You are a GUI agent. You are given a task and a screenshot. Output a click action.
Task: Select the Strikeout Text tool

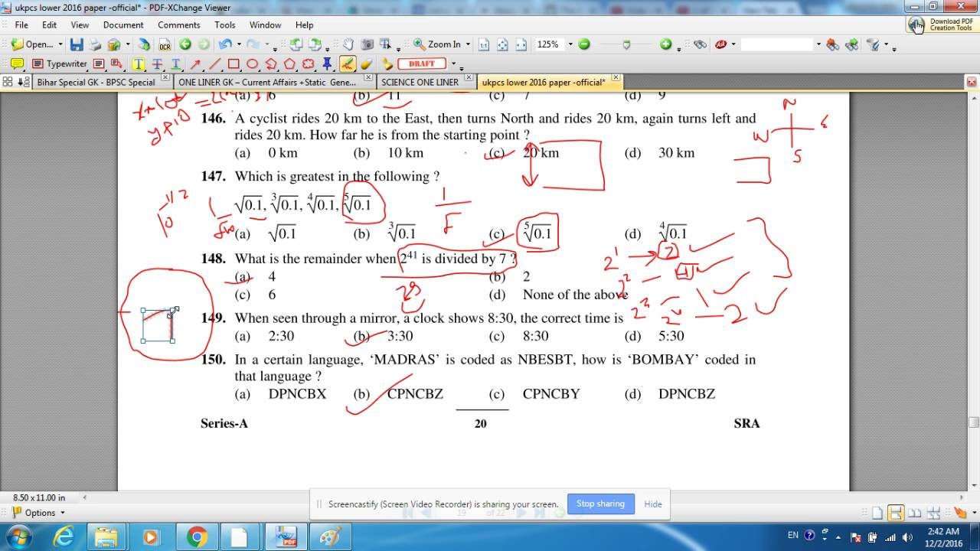[157, 64]
